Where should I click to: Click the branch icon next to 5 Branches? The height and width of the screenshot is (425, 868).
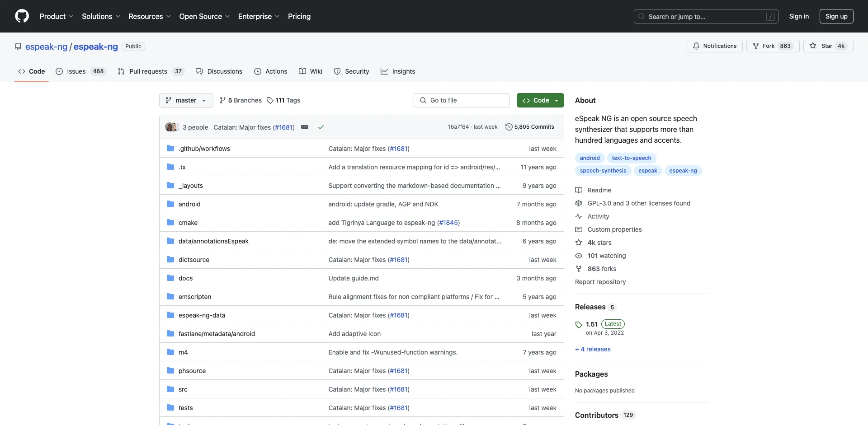222,100
